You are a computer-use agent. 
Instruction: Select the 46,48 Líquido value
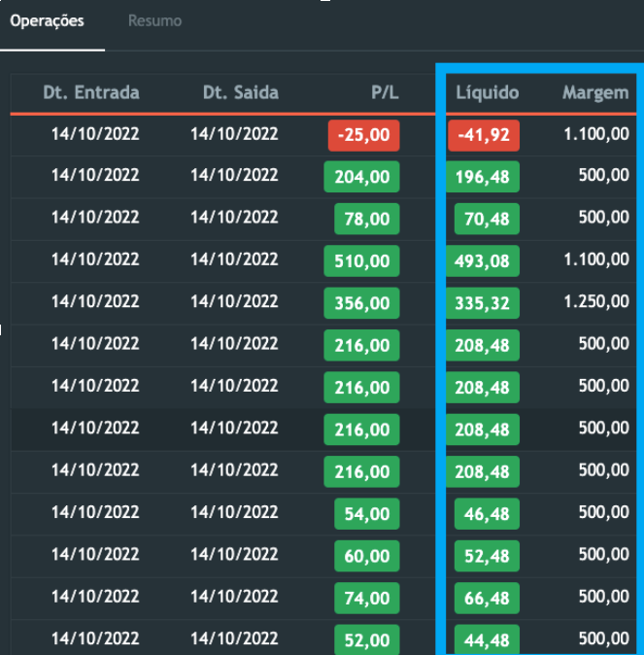coord(487,514)
